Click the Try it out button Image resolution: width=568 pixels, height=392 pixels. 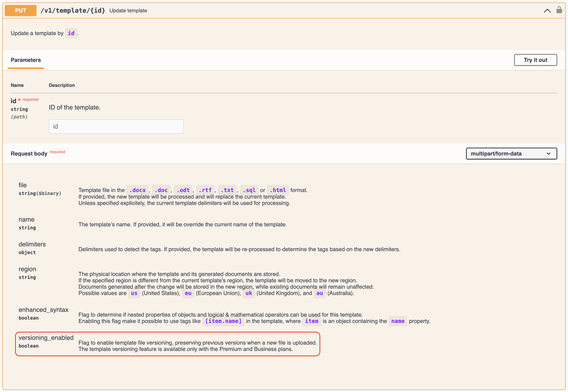(x=535, y=60)
